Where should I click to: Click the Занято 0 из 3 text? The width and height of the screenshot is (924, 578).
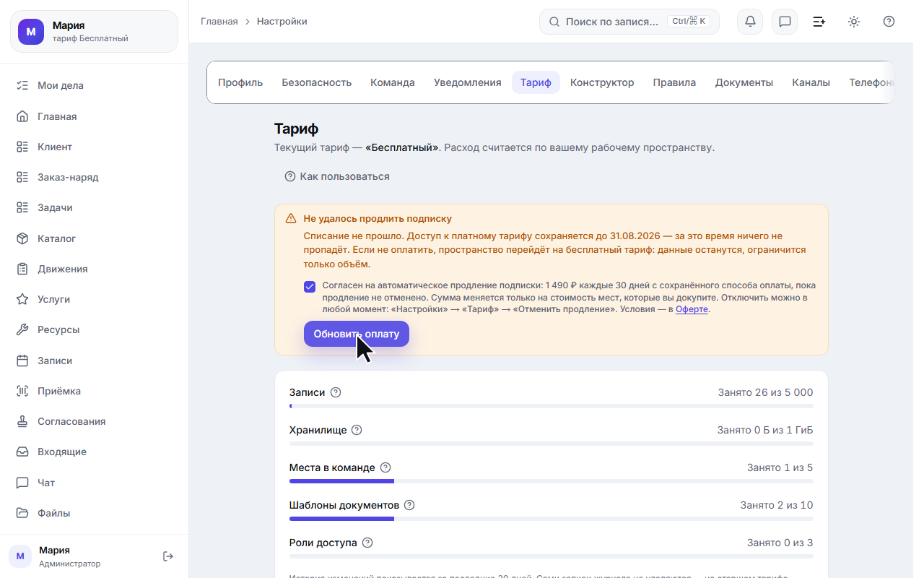click(780, 543)
